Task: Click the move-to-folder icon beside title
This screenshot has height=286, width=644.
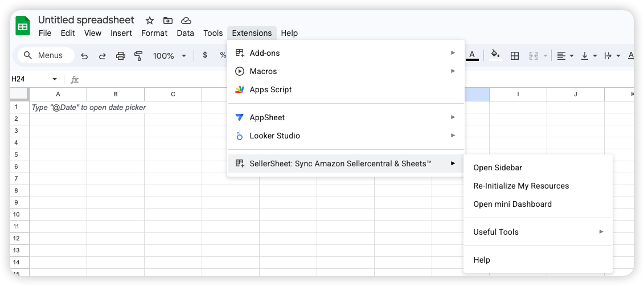Action: click(167, 21)
